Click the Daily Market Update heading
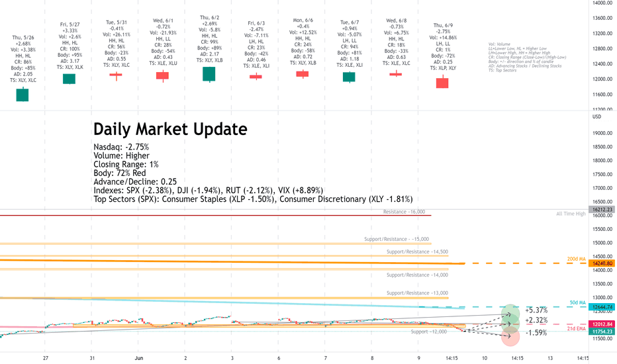The image size is (617, 364). click(170, 129)
